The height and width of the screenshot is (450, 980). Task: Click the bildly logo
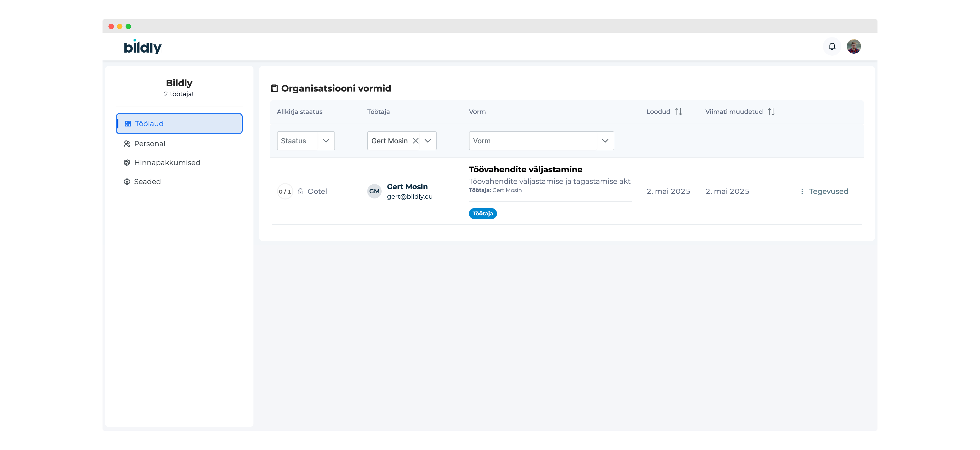click(x=143, y=47)
